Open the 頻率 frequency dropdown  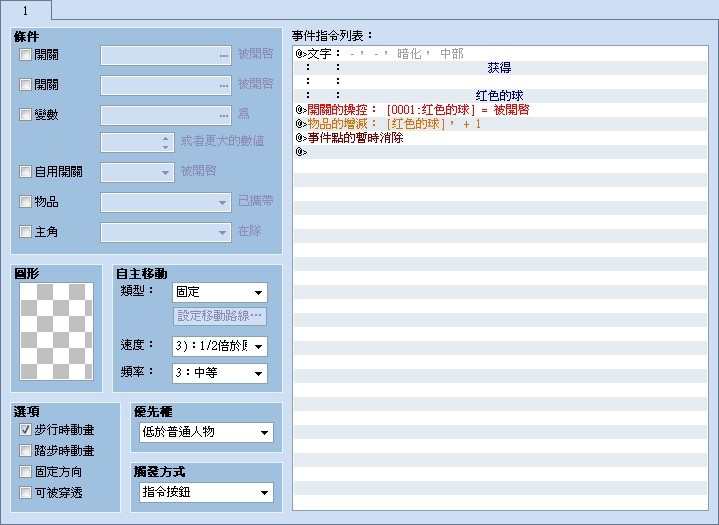220,373
